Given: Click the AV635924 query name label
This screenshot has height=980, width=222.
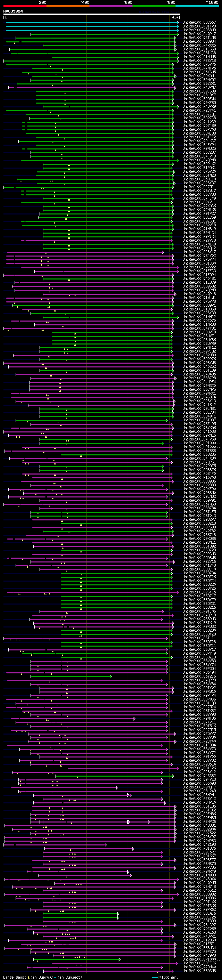Looking at the screenshot, I should [13, 11].
